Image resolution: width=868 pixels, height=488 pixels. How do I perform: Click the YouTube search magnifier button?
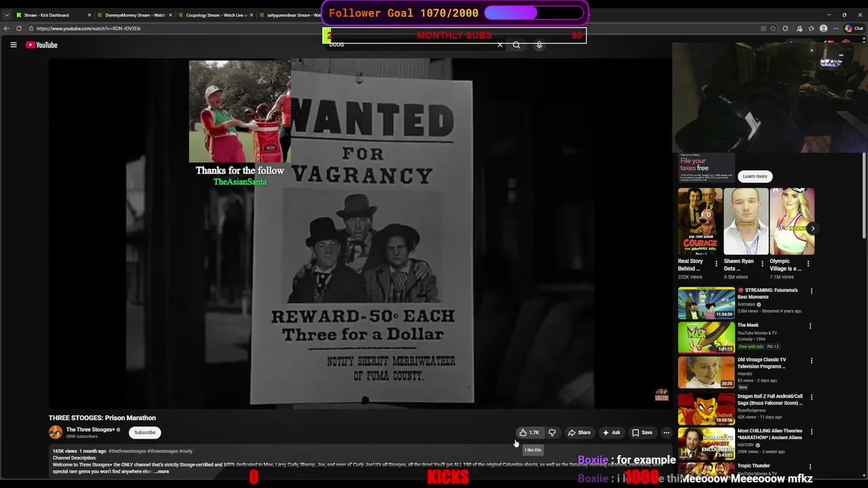point(517,45)
